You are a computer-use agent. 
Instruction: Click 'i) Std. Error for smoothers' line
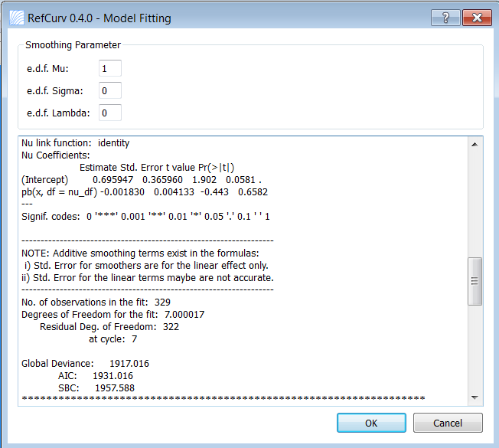146,266
